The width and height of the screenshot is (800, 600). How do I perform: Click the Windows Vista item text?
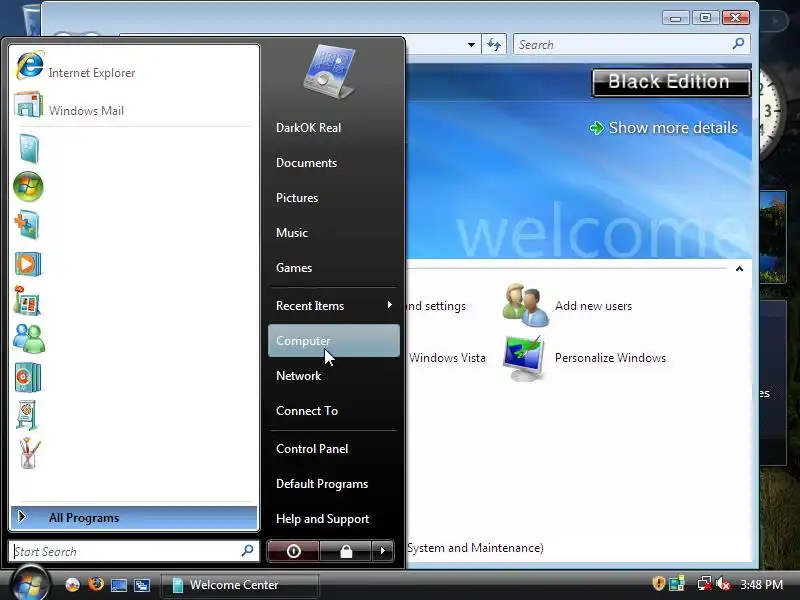(x=447, y=358)
